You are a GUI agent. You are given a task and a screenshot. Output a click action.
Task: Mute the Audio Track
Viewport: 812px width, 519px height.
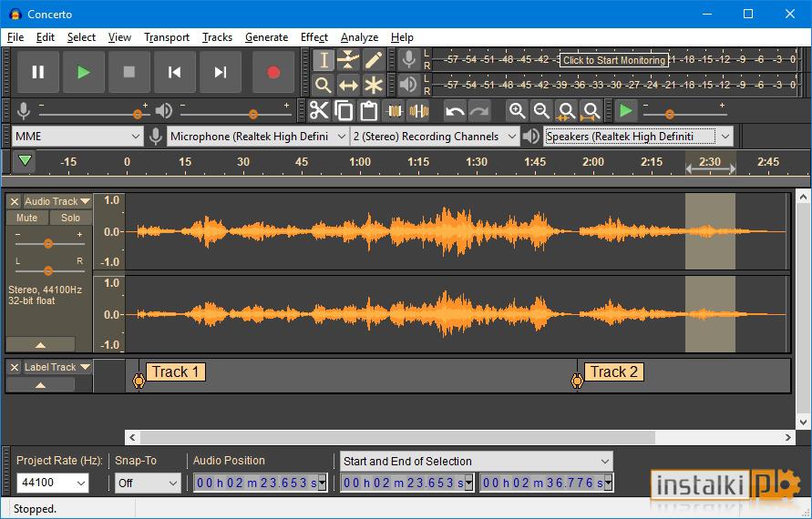click(27, 218)
